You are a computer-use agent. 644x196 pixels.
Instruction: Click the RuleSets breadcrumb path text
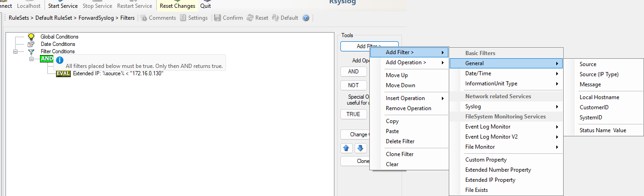(72, 18)
